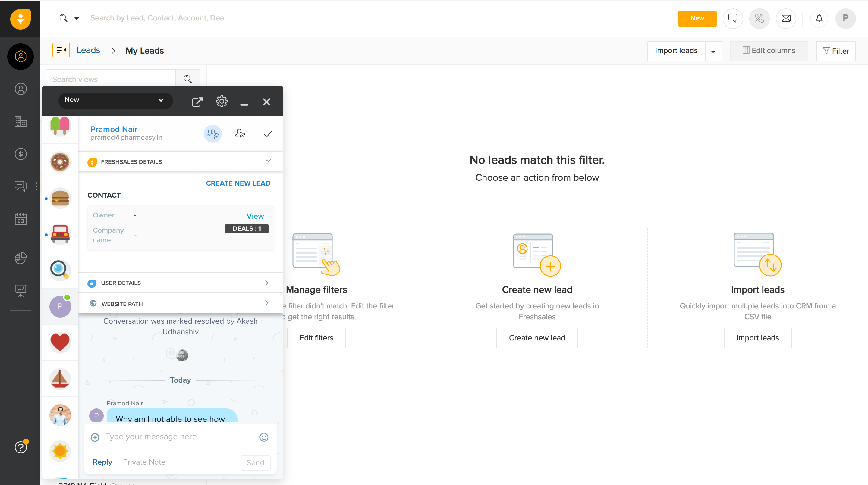Resolve the conversation with the checkmark icon
Screen dimensions: 868x485
(267, 134)
